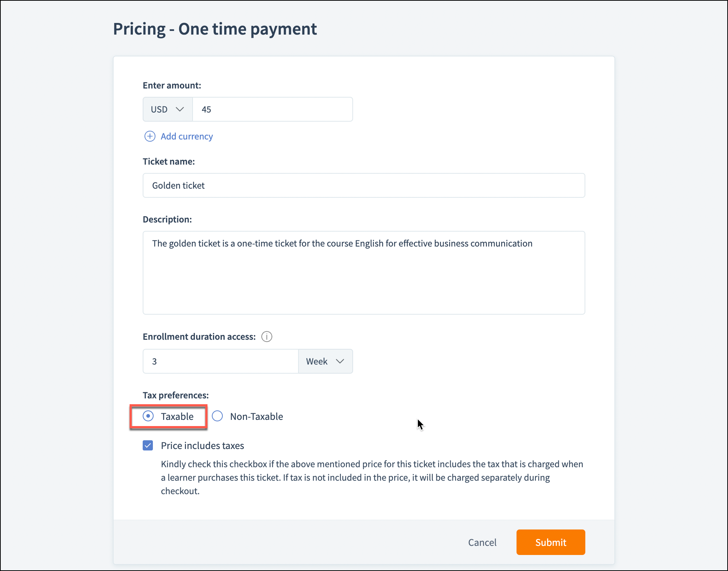Click the chevron arrow next to Week
The height and width of the screenshot is (571, 728).
[340, 361]
